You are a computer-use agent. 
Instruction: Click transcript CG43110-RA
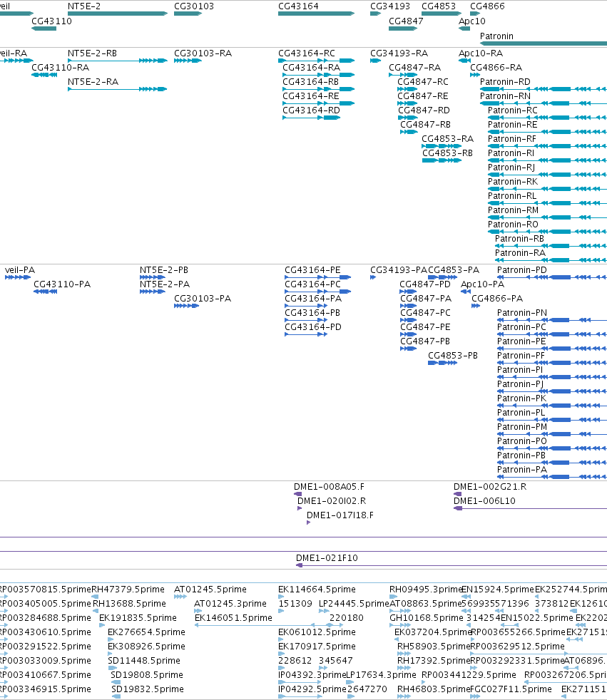point(44,75)
